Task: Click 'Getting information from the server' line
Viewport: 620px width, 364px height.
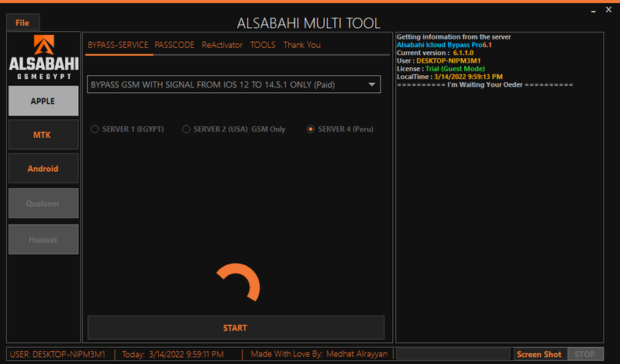Action: pos(453,36)
